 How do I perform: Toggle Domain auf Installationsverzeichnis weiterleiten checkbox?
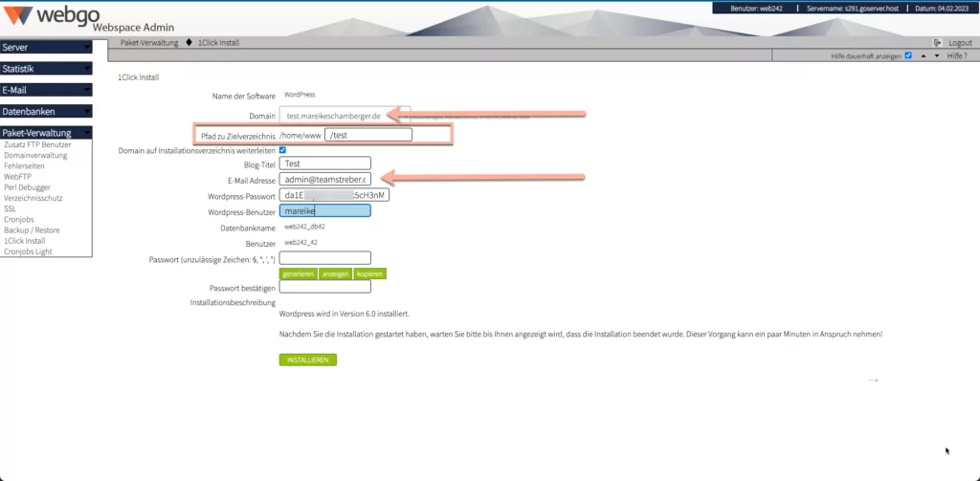(282, 150)
